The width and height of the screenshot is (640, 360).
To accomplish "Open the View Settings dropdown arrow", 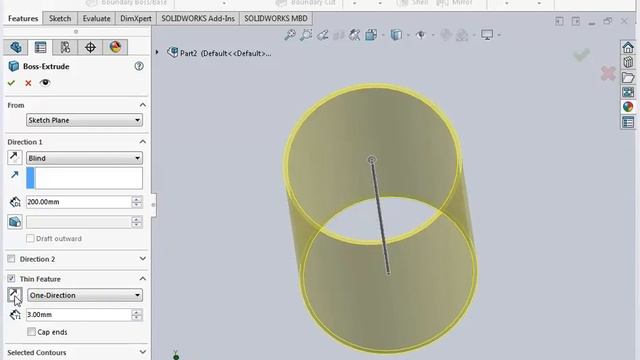I will [499, 36].
